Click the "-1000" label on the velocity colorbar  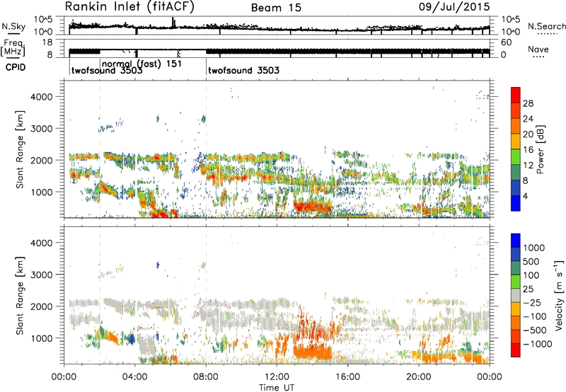point(538,344)
